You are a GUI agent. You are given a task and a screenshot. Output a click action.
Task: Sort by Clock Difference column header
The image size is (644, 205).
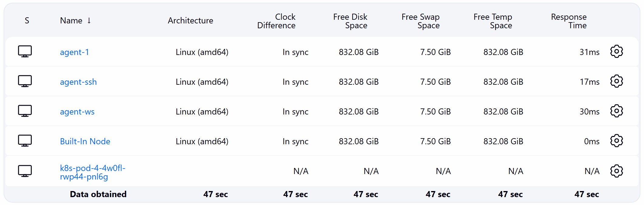276,21
